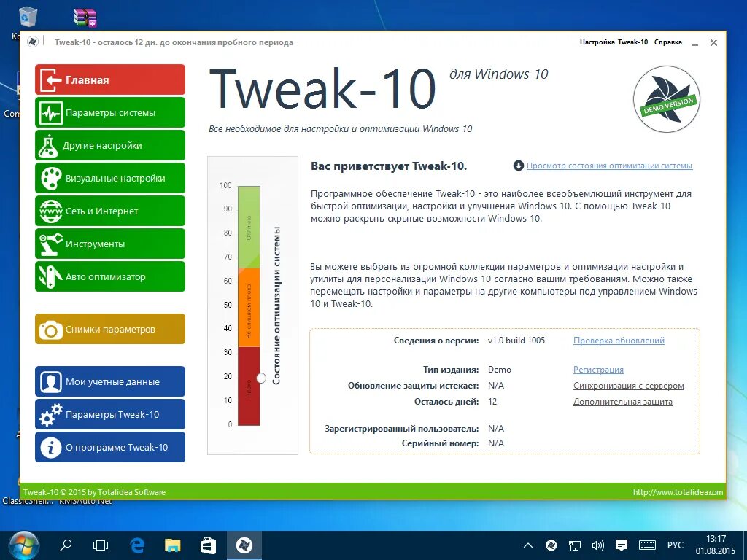Open the Параметры системы heartbeat icon
This screenshot has width=747, height=560.
50,113
